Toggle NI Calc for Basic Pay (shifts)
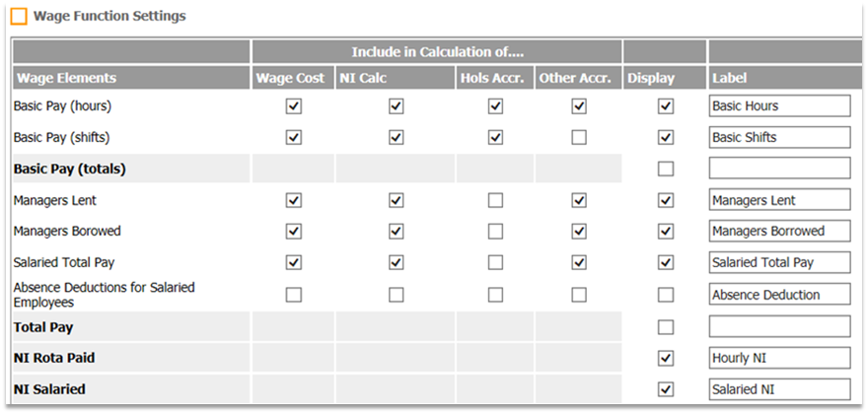868x414 pixels. point(396,137)
